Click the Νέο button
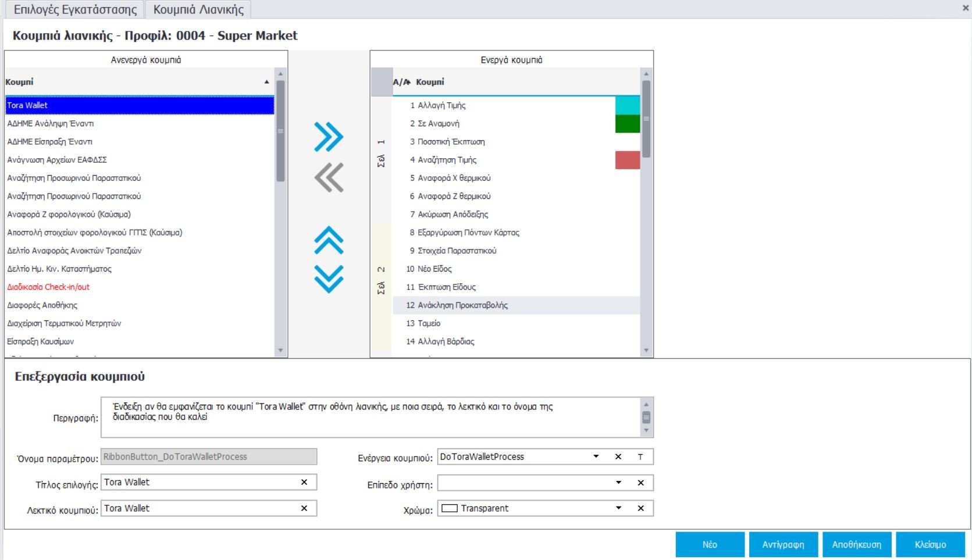The height and width of the screenshot is (560, 972). tap(710, 545)
